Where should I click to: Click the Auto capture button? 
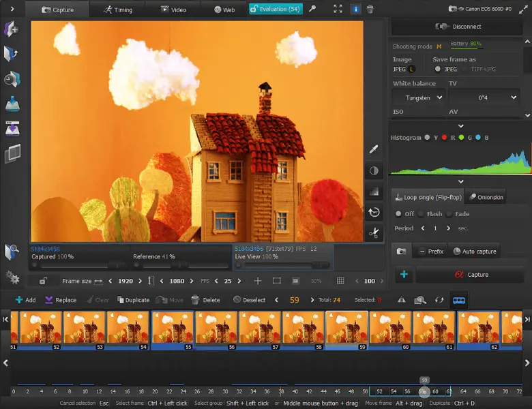[x=474, y=252]
